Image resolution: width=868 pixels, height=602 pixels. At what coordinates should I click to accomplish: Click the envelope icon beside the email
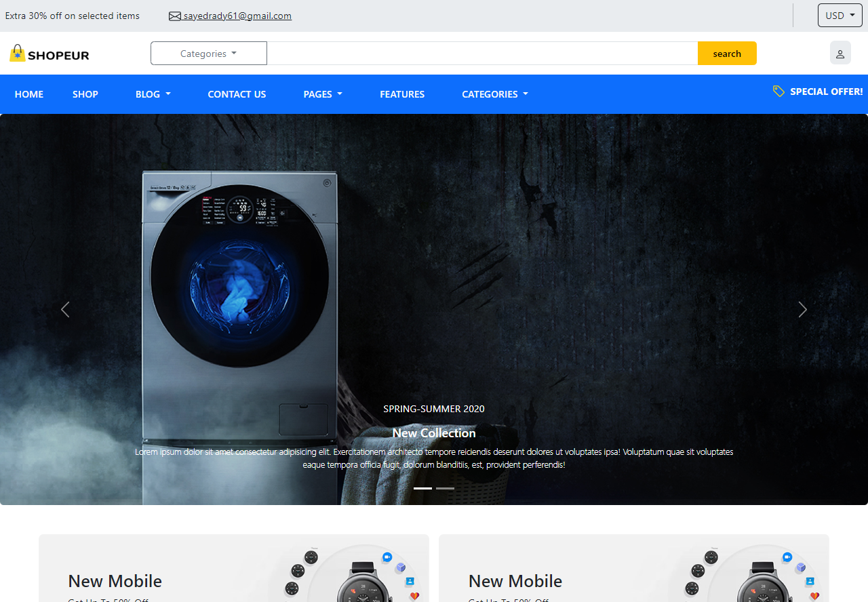(x=175, y=16)
